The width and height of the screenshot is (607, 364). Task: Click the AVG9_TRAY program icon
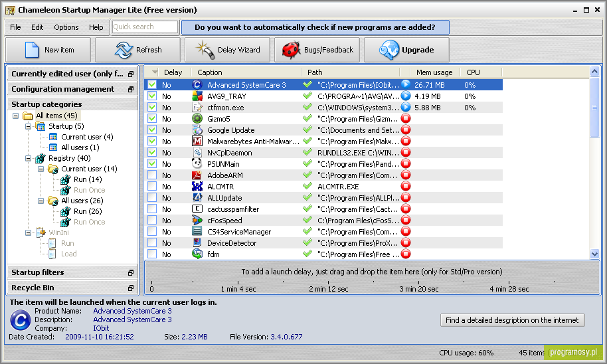(197, 96)
